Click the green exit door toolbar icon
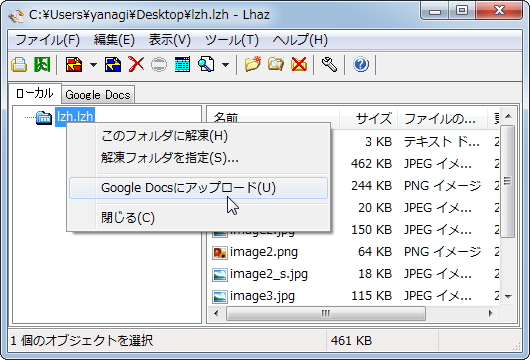 [42, 64]
